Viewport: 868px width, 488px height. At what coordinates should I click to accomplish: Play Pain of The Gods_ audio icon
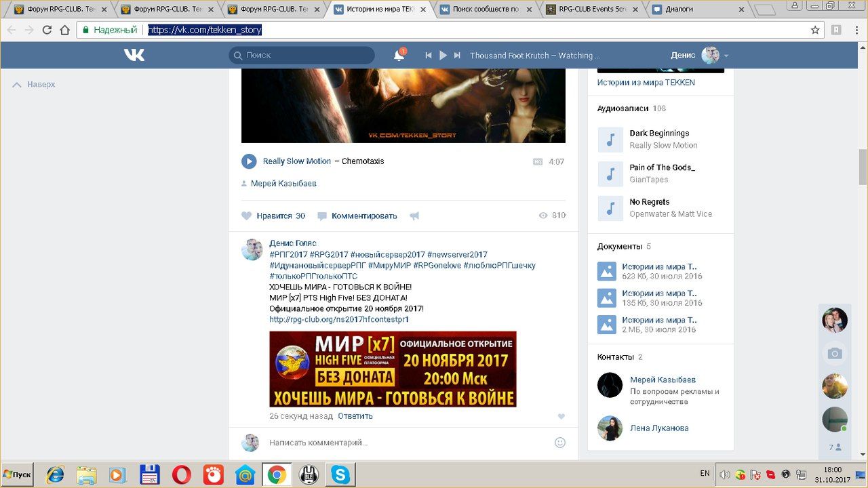point(610,174)
